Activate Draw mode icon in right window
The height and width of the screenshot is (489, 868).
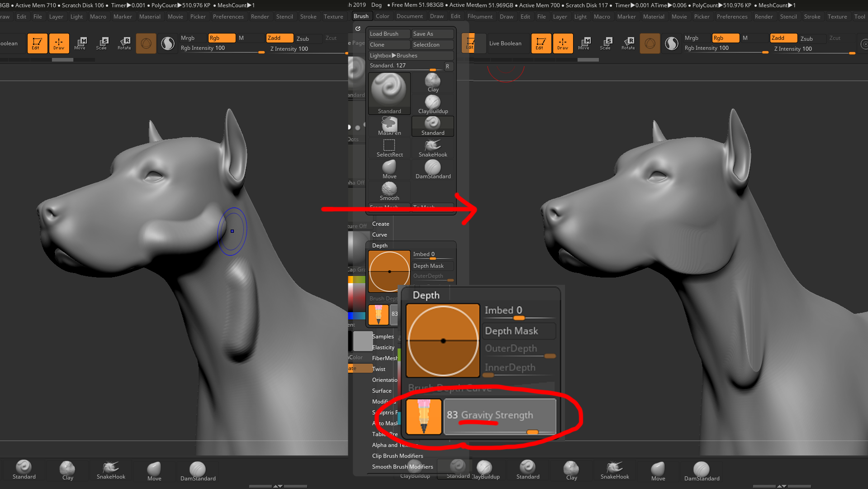(563, 43)
